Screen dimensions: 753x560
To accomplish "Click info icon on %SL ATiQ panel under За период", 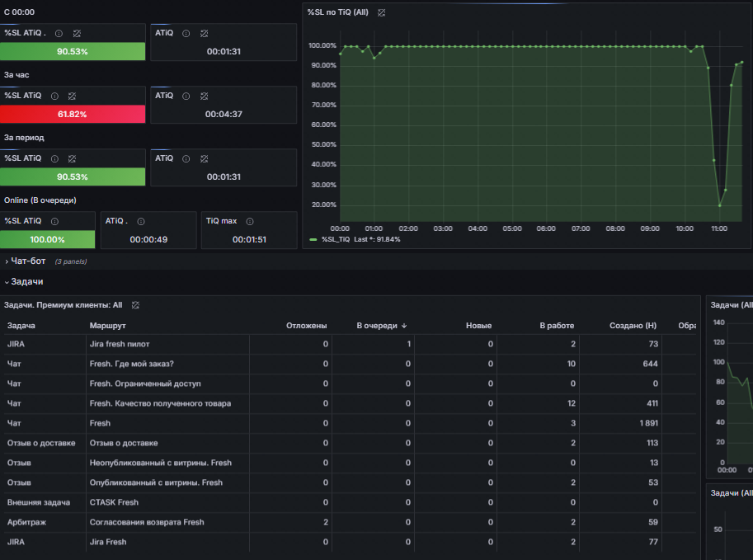I will pos(55,158).
